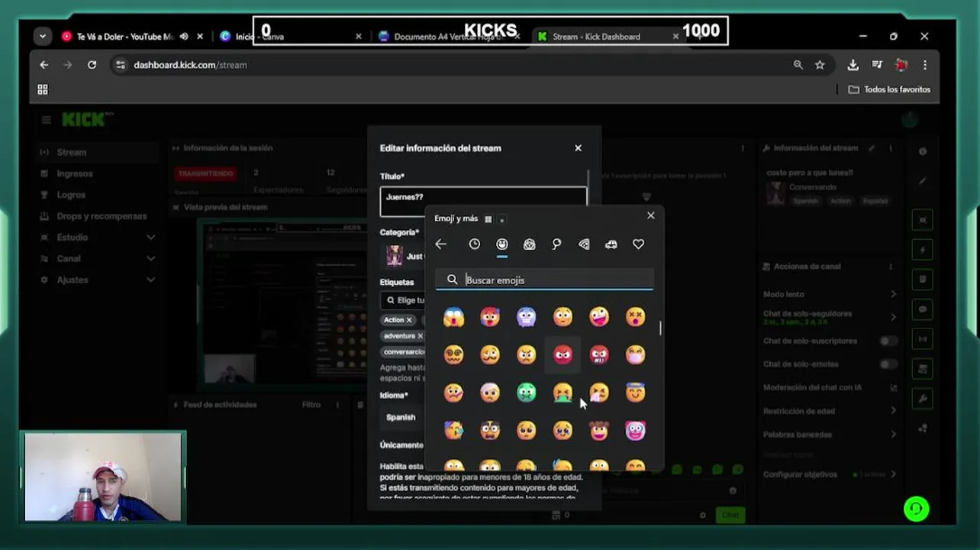
Task: Select the dizzy face with X eyes
Action: 635,317
